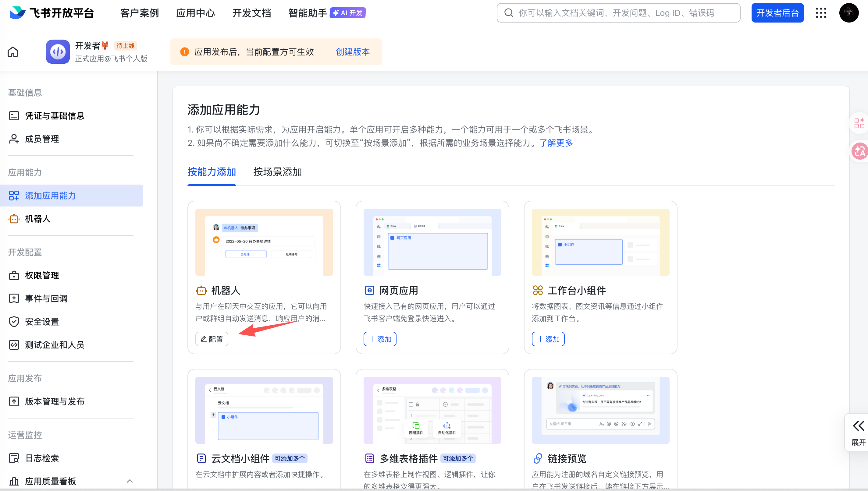The image size is (868, 491).
Task: Click the 网页应用 card preview image
Action: click(x=432, y=242)
